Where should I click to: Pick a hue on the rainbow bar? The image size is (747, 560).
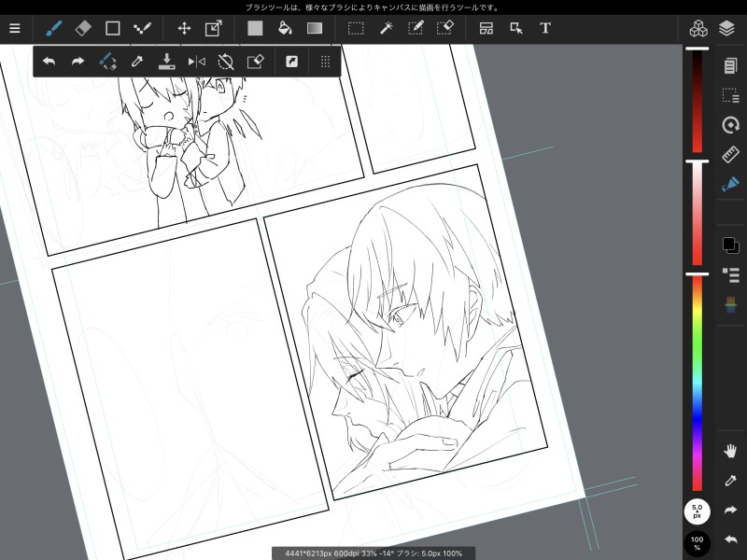pyautogui.click(x=697, y=383)
